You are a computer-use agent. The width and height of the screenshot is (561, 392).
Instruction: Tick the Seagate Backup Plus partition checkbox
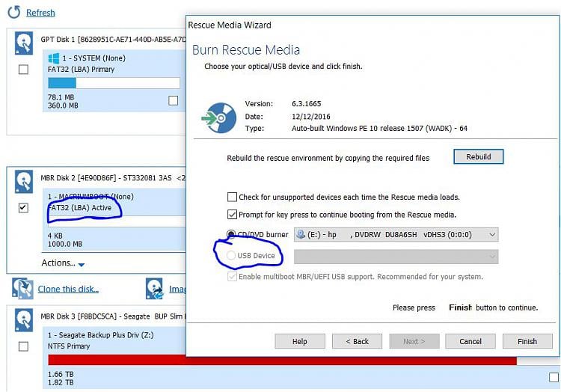(554, 377)
